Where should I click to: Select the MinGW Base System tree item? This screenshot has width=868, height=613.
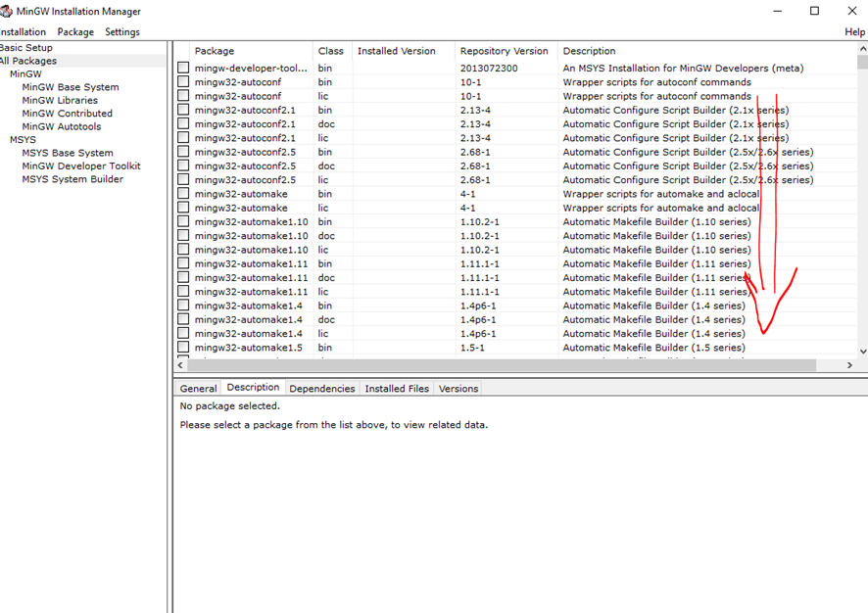71,87
